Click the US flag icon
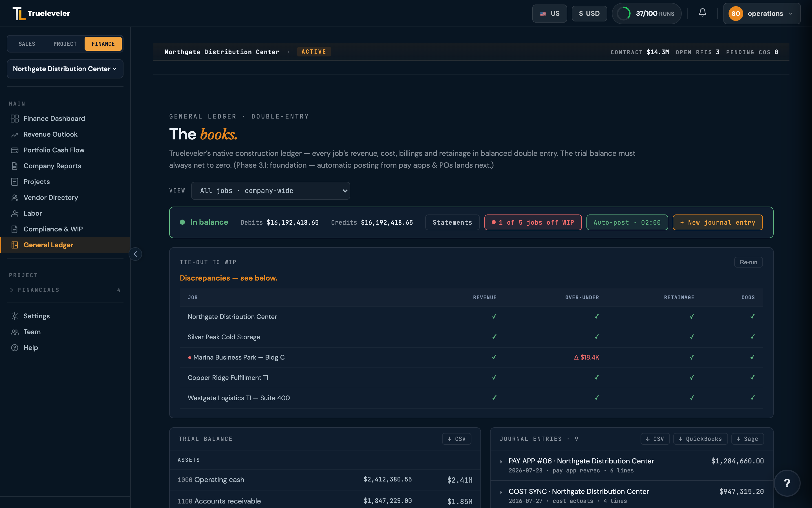Screen dimensions: 812x508 point(543,14)
